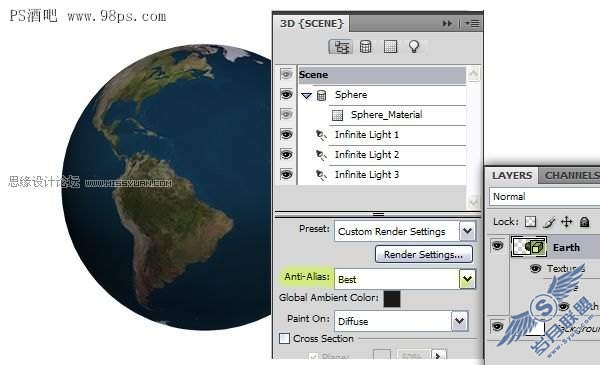The height and width of the screenshot is (365, 600).
Task: Filter 3D panel by lights
Action: tap(414, 47)
